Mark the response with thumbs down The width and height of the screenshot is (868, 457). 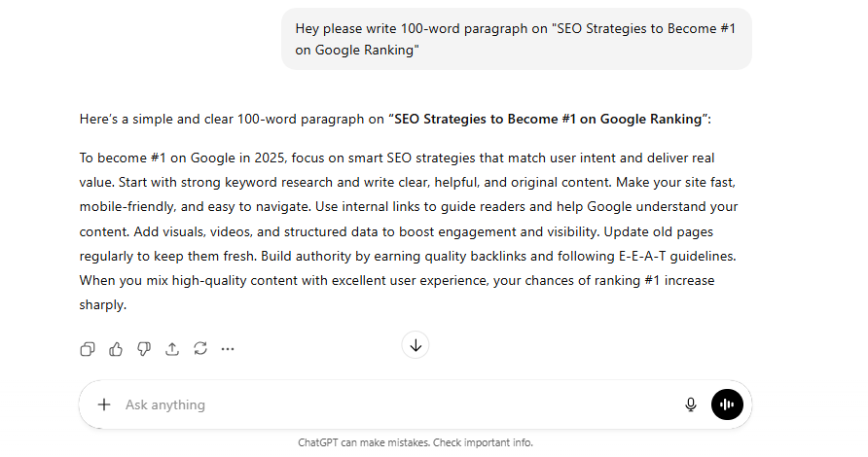[x=144, y=348]
